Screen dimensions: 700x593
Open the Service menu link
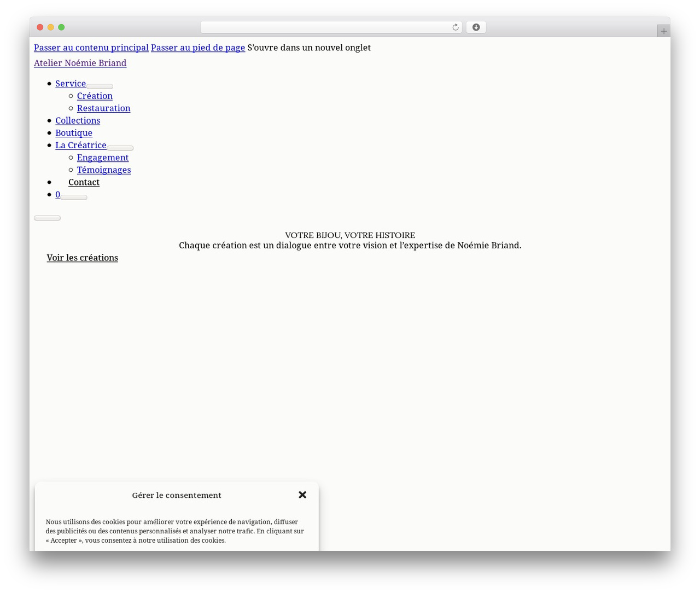71,84
